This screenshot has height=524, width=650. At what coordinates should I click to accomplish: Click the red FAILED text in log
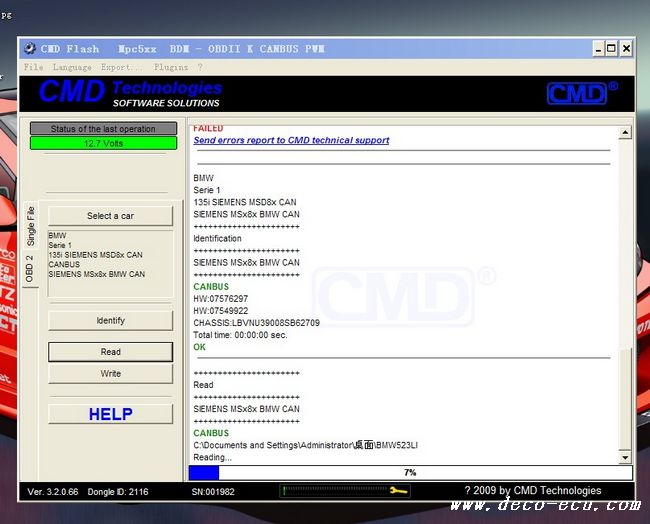(208, 129)
